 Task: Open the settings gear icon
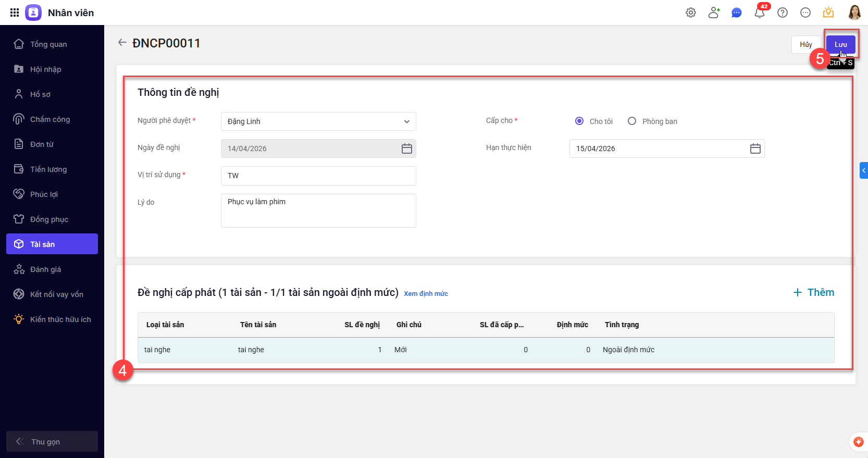pyautogui.click(x=691, y=13)
